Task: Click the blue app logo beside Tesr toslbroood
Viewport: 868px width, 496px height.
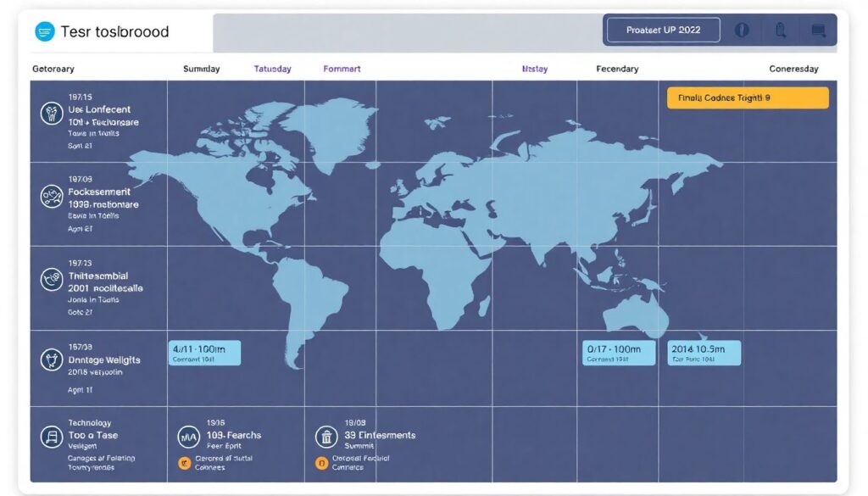Action: [x=44, y=32]
